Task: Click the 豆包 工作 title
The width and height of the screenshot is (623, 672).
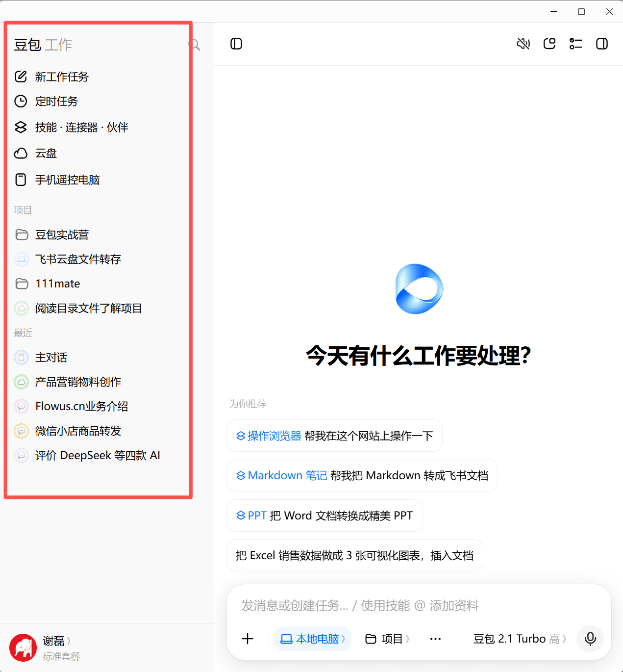Action: point(43,45)
